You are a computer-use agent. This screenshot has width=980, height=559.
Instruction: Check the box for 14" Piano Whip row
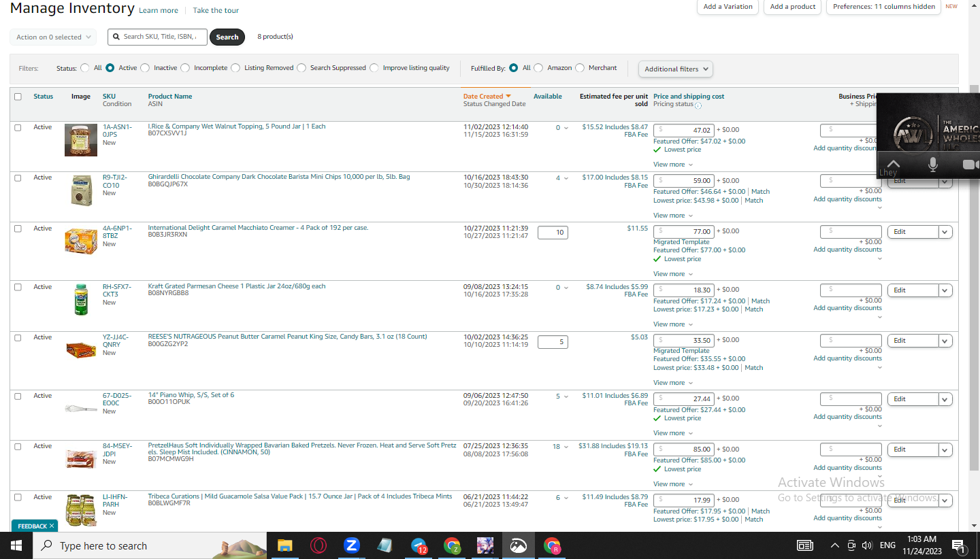click(x=18, y=396)
